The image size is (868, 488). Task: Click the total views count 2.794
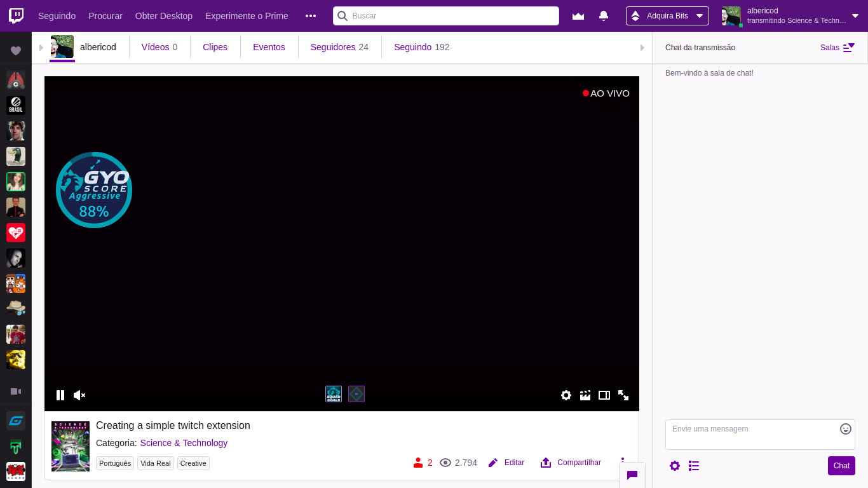pyautogui.click(x=458, y=463)
